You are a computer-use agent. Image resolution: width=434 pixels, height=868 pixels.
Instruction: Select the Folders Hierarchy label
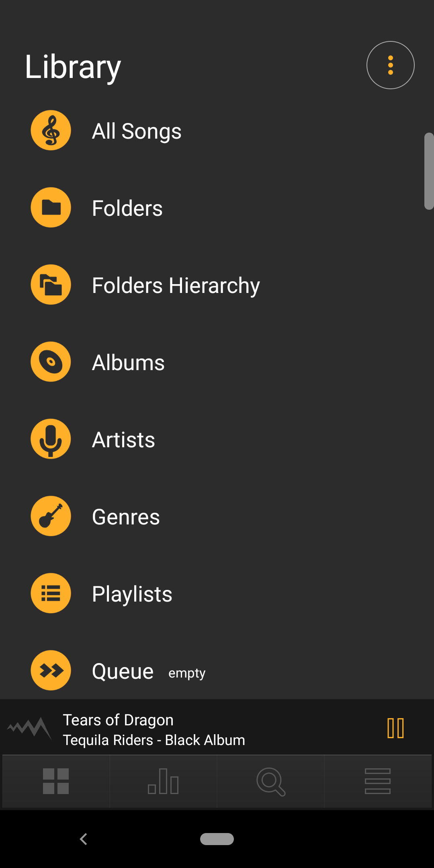pyautogui.click(x=176, y=285)
